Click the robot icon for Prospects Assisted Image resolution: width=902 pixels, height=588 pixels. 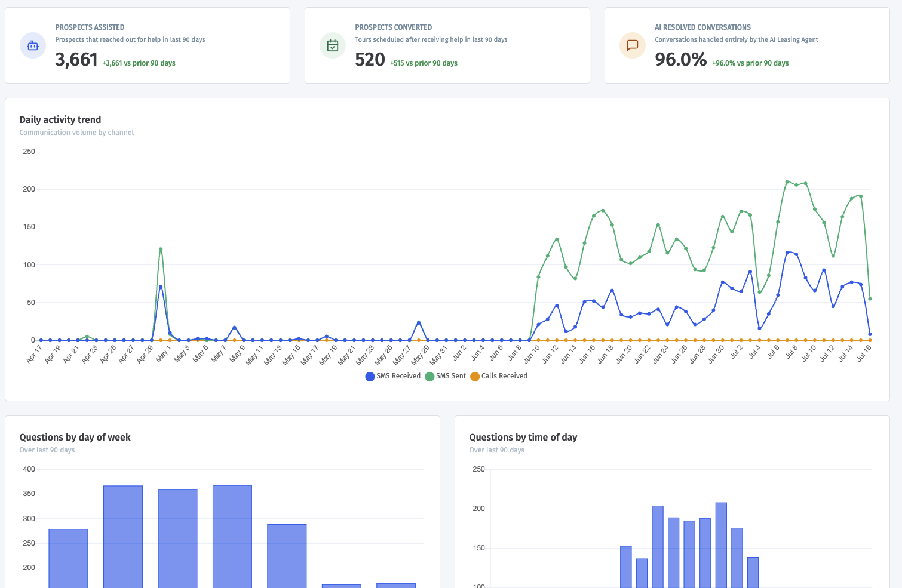(33, 45)
